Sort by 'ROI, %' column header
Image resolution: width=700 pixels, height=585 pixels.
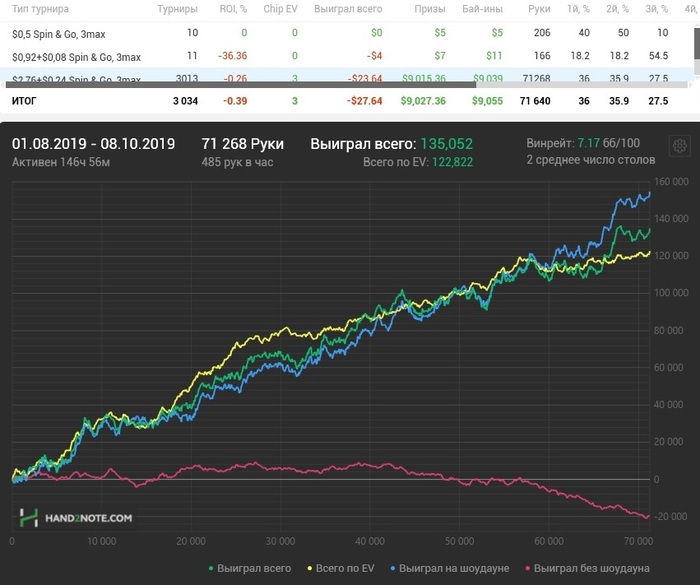[x=233, y=9]
